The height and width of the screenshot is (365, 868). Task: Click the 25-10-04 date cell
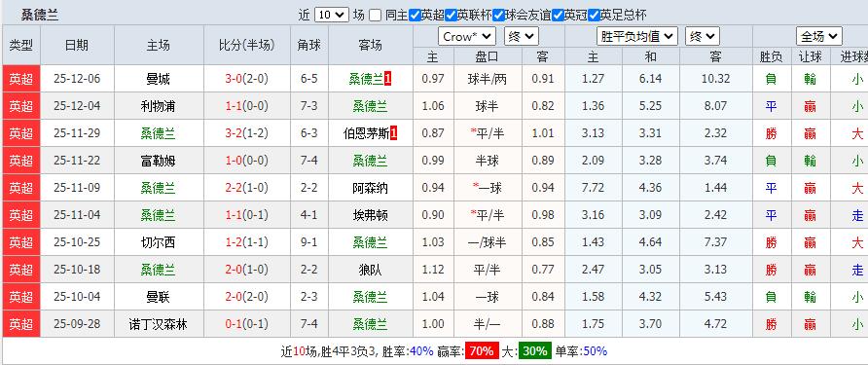point(77,296)
